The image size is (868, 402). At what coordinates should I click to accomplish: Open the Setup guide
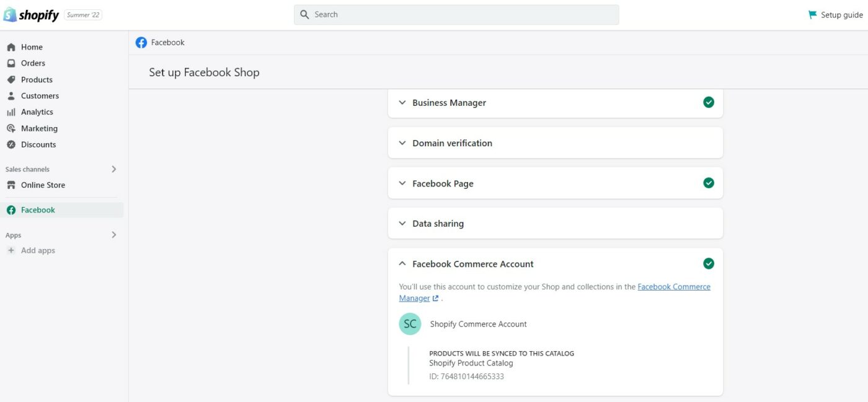[x=835, y=15]
